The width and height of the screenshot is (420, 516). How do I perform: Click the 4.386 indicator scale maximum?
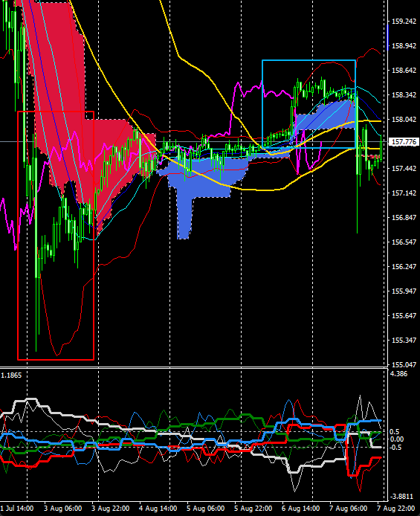[400, 373]
